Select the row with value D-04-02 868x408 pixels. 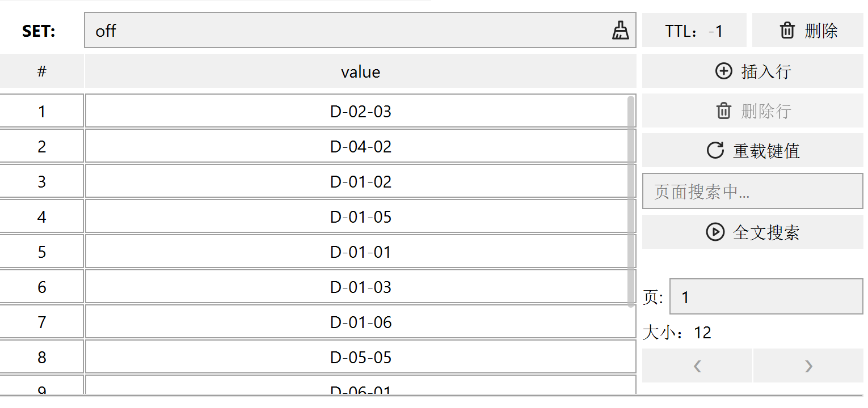pyautogui.click(x=361, y=147)
